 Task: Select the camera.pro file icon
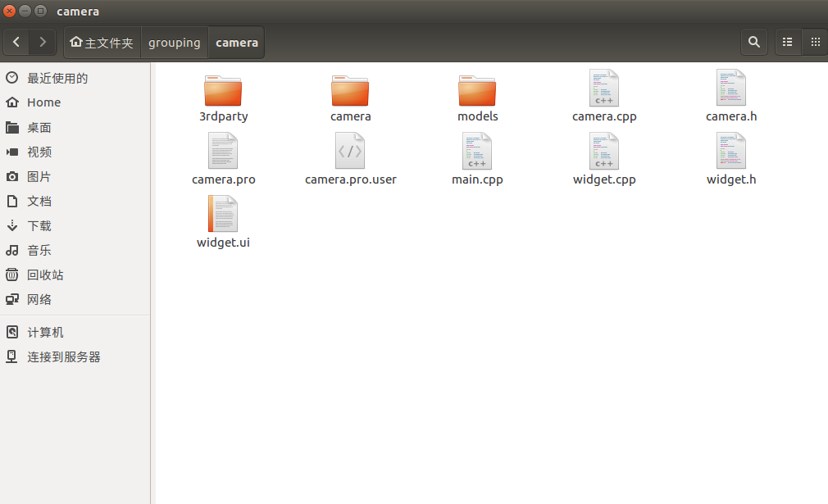(223, 151)
